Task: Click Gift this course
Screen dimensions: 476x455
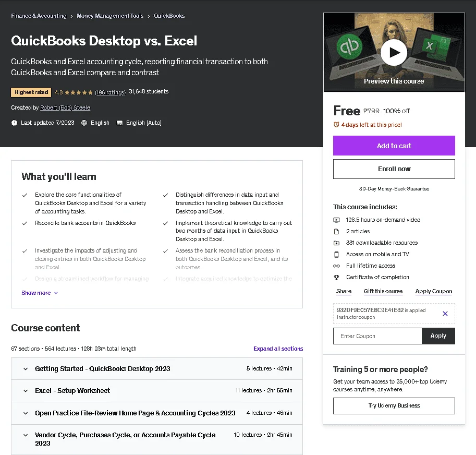Action: [383, 291]
